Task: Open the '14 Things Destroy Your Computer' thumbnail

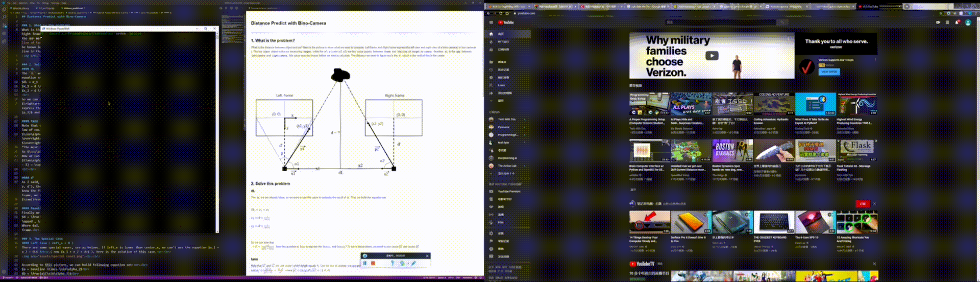Action: tap(649, 222)
